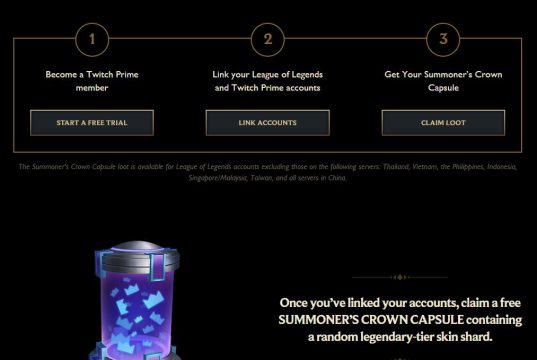Hit the CLAIM LOOT button
537x360 pixels.
click(x=443, y=123)
